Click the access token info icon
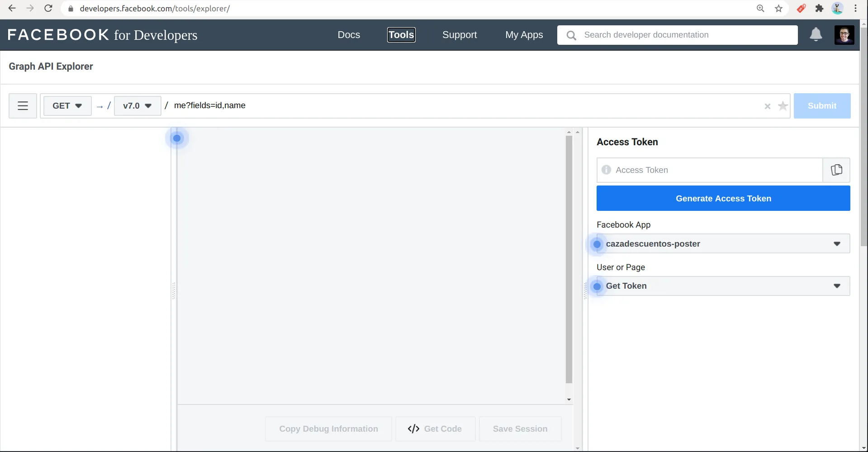868x452 pixels. coord(606,170)
